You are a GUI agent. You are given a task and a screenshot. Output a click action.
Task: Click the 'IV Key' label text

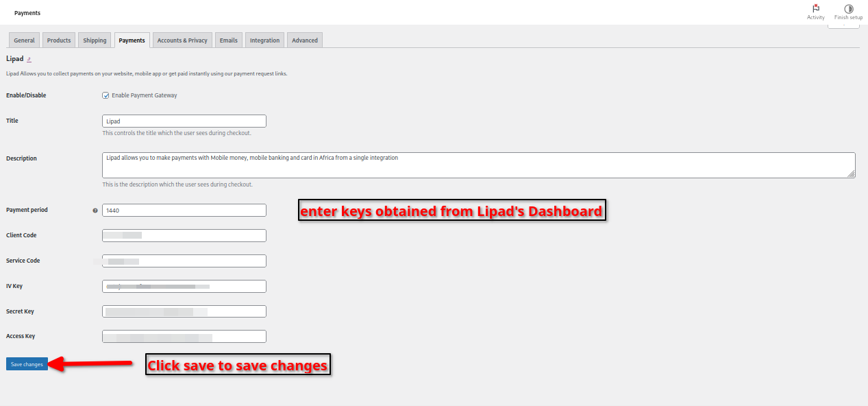(14, 286)
